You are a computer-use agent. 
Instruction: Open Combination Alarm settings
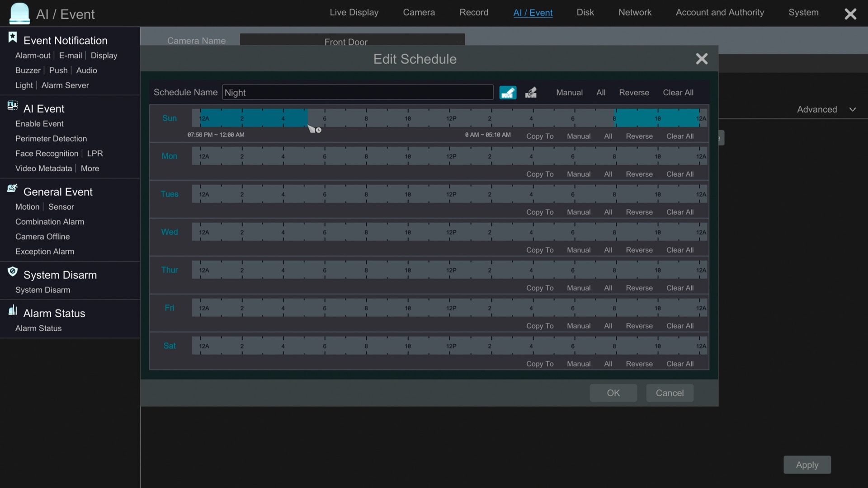coord(50,222)
